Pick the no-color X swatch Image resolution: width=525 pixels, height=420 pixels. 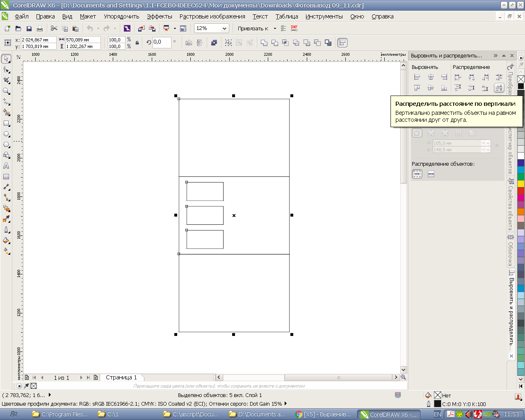(x=521, y=79)
